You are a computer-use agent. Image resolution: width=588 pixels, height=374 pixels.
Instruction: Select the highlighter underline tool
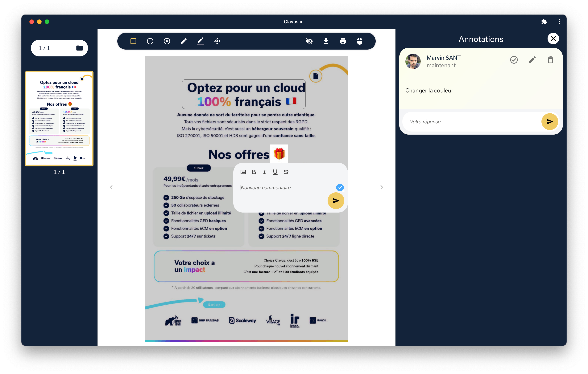click(201, 41)
